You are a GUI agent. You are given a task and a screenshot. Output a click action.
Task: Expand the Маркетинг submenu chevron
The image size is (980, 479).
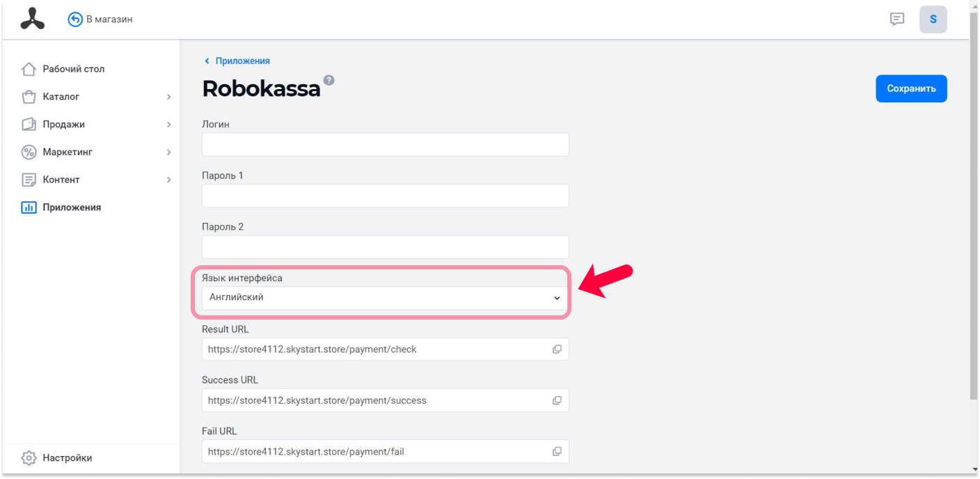click(168, 152)
